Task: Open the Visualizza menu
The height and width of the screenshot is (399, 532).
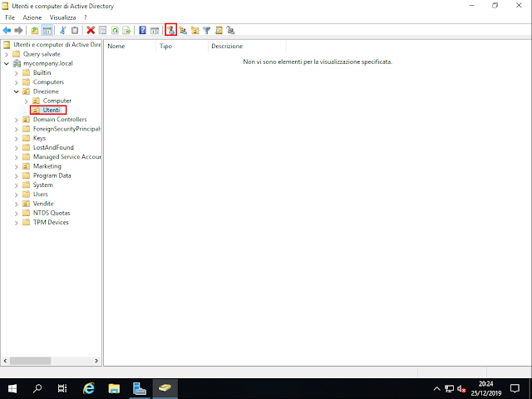Action: tap(63, 17)
